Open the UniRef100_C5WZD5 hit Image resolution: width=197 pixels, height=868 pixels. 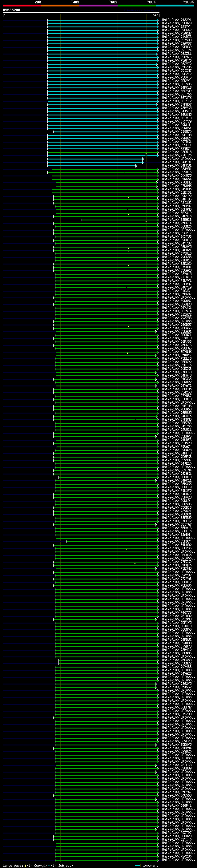(176, 67)
